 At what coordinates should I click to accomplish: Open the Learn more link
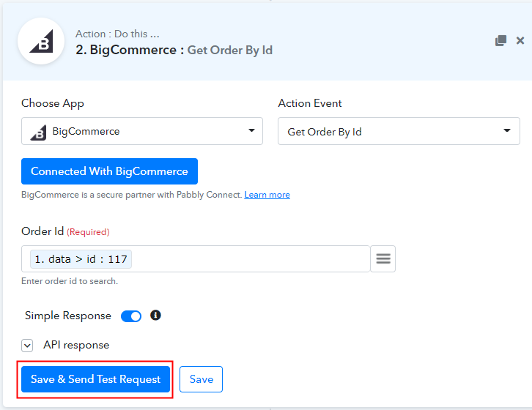pyautogui.click(x=267, y=195)
